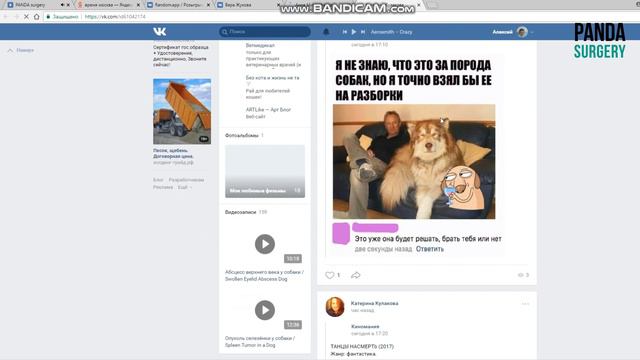Click the Наверх back-to-top link

[x=21, y=50]
